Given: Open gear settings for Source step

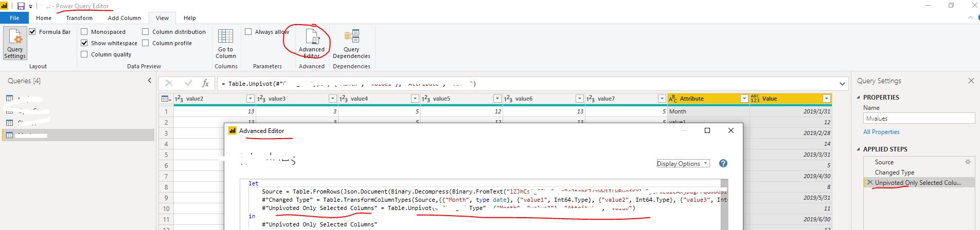Looking at the screenshot, I should coord(968,162).
